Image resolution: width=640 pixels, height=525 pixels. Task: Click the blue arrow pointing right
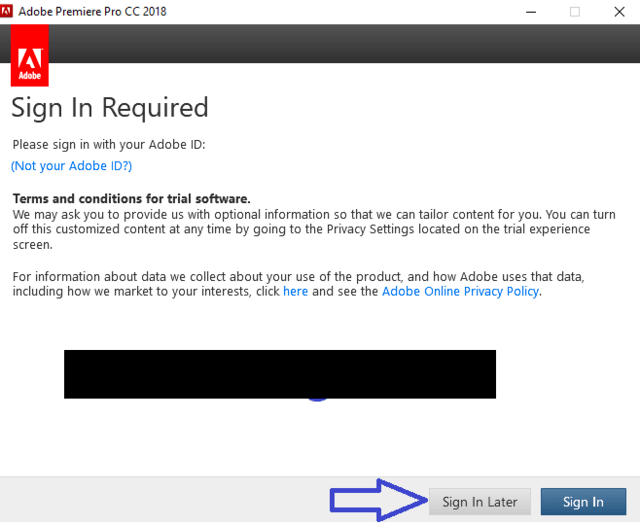click(x=377, y=500)
